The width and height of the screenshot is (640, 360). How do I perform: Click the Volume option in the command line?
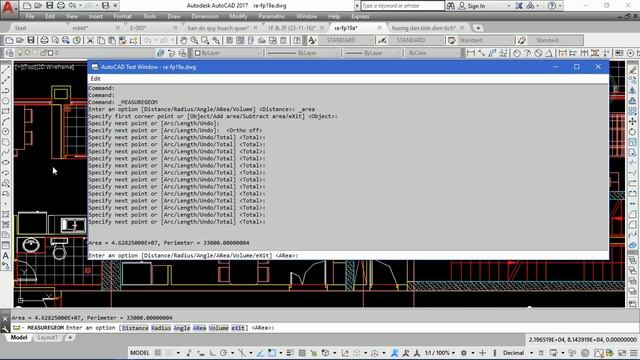(x=218, y=328)
